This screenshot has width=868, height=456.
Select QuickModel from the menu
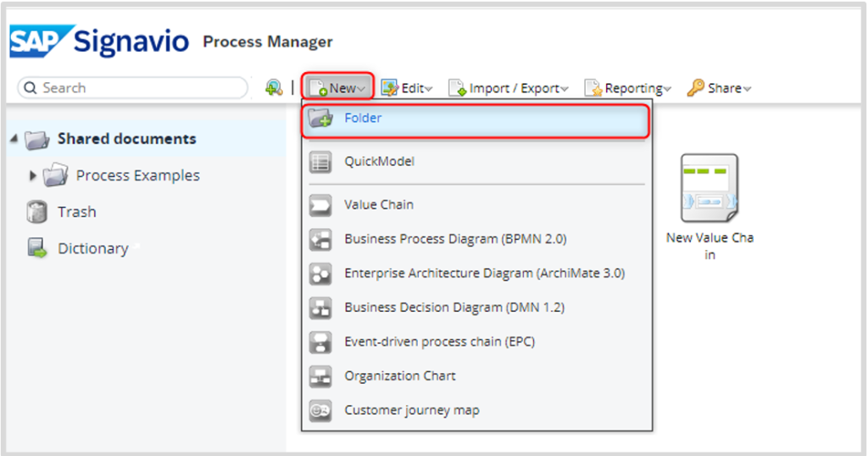[476, 162]
